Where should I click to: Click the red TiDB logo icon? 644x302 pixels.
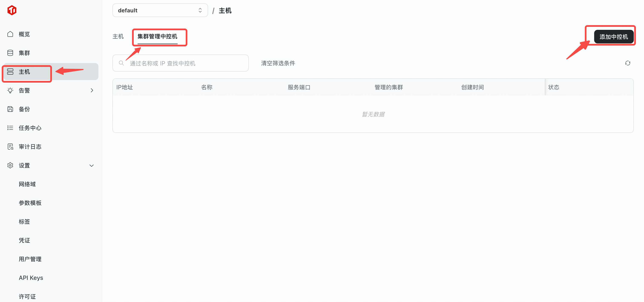(12, 10)
